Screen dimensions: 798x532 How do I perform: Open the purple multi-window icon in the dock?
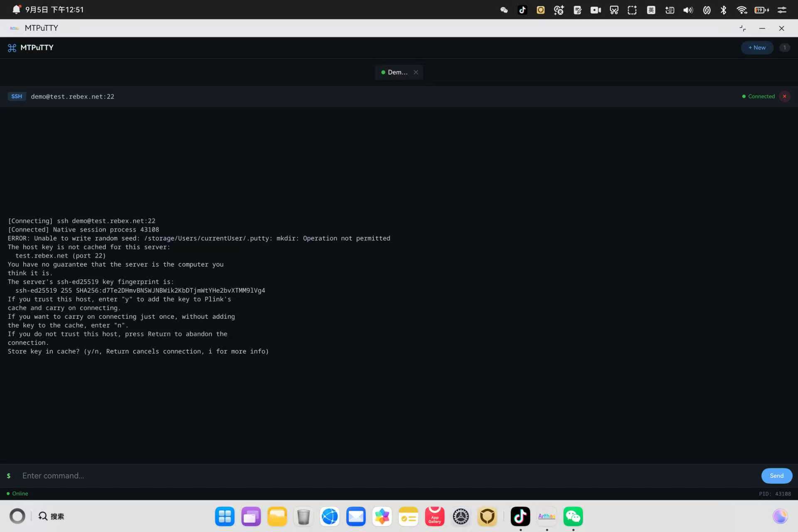click(251, 517)
